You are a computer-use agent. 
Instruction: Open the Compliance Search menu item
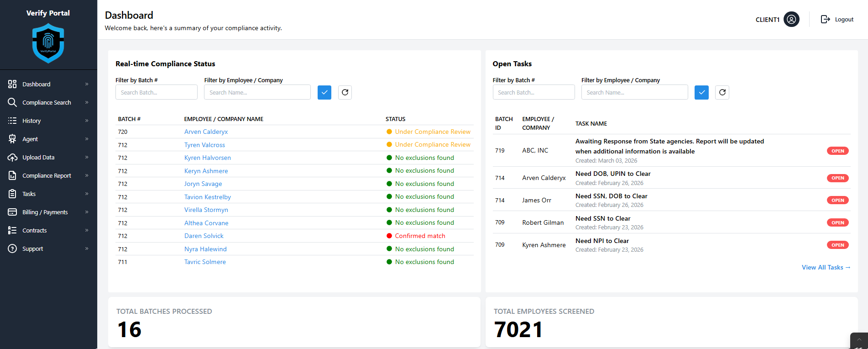[48, 102]
